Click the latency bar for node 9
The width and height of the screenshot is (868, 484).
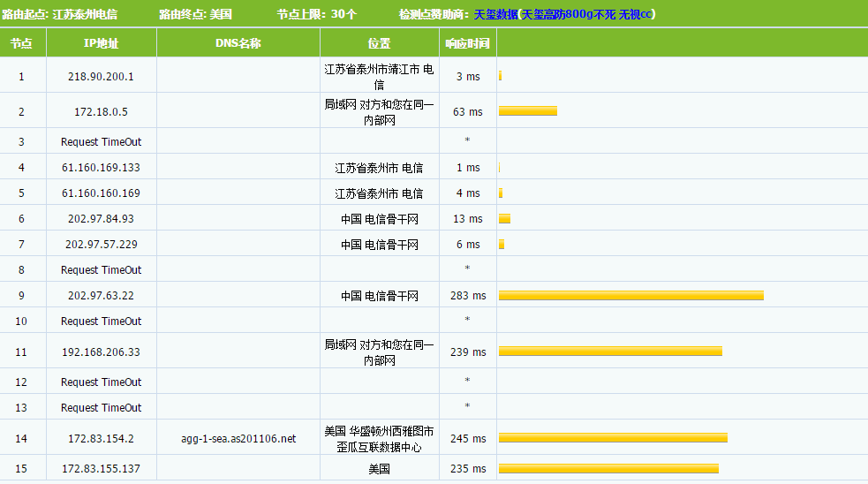click(631, 296)
